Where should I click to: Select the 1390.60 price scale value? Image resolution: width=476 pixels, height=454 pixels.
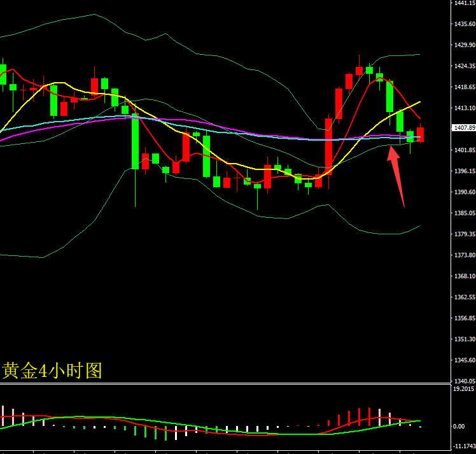[465, 192]
